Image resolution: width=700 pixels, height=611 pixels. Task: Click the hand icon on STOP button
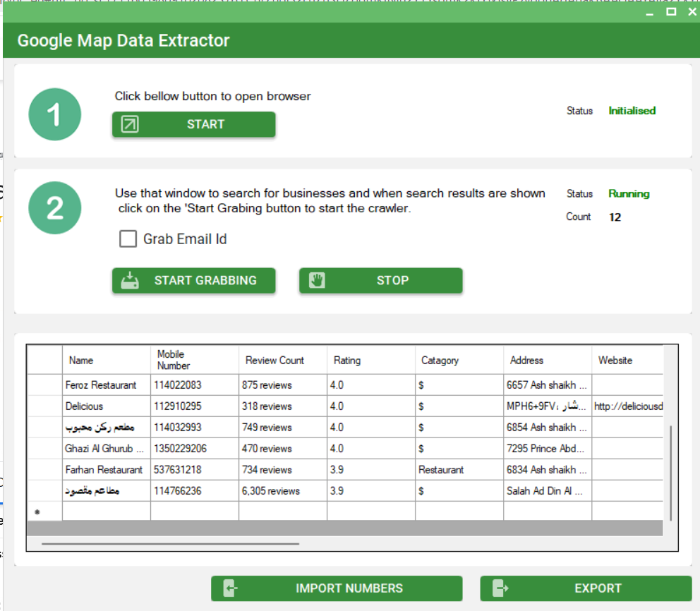click(317, 280)
